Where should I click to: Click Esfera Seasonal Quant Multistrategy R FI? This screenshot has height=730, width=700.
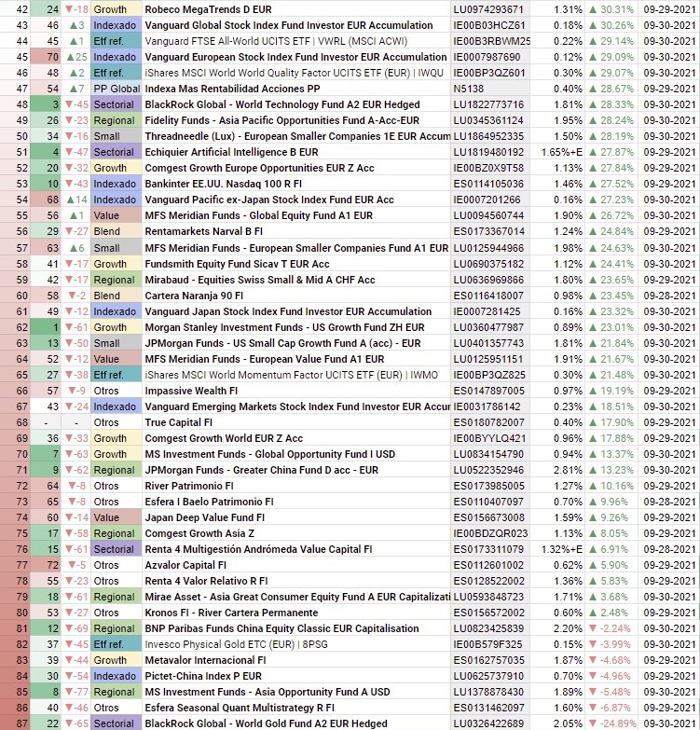pyautogui.click(x=240, y=707)
